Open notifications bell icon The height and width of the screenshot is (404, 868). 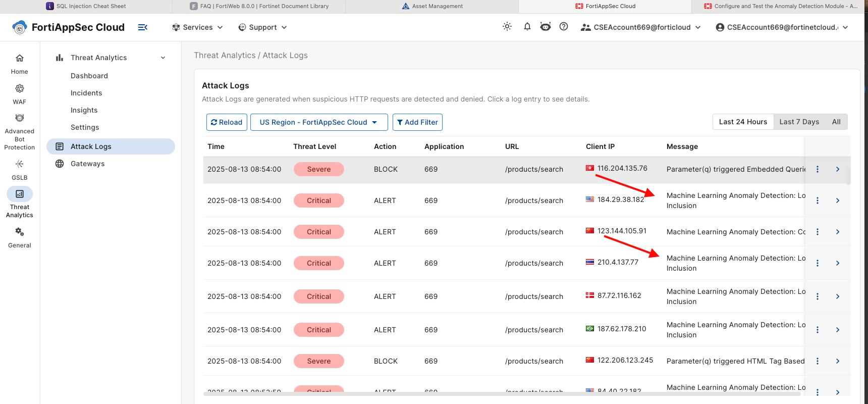pyautogui.click(x=527, y=27)
